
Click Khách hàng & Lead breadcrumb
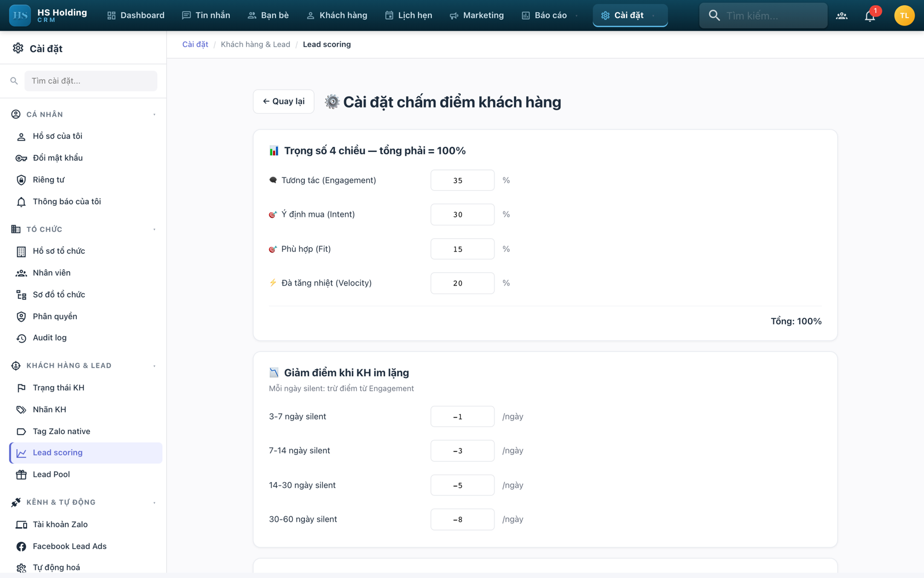point(255,45)
